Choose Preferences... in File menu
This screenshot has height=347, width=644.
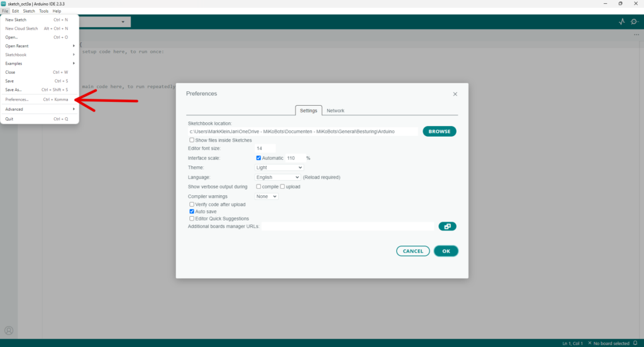(x=40, y=100)
